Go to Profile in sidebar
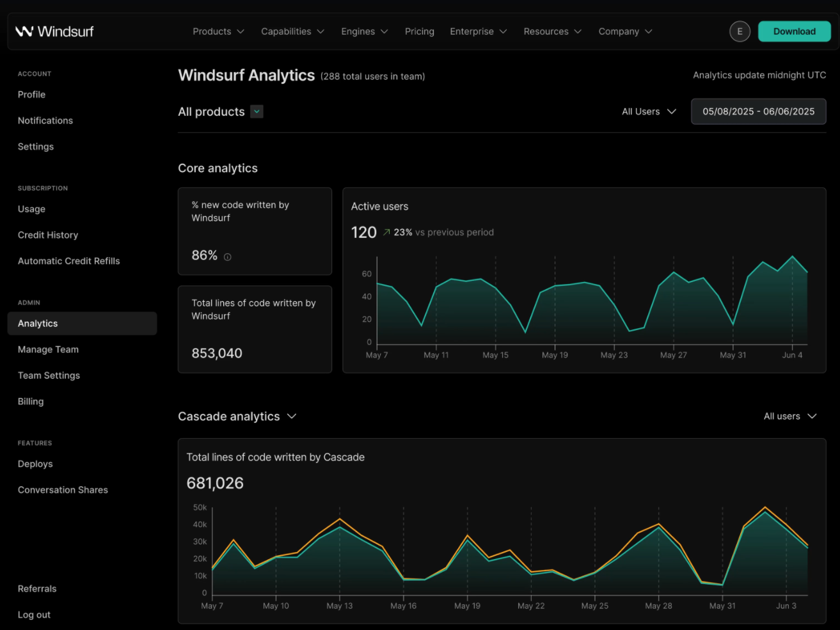 tap(31, 95)
